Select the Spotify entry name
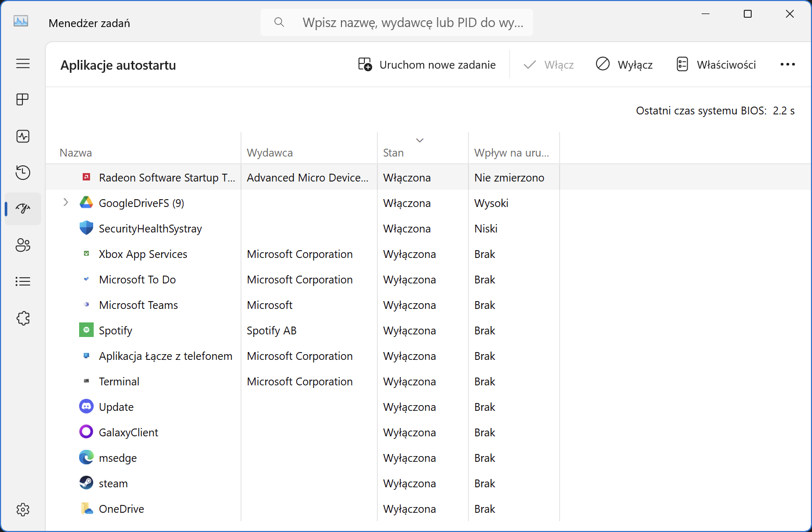This screenshot has width=812, height=532. coord(116,331)
